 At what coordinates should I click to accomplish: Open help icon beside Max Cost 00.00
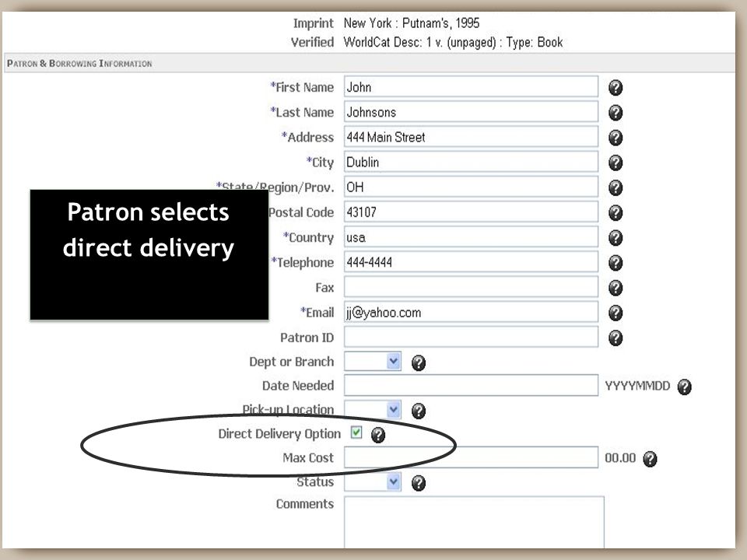(x=650, y=459)
